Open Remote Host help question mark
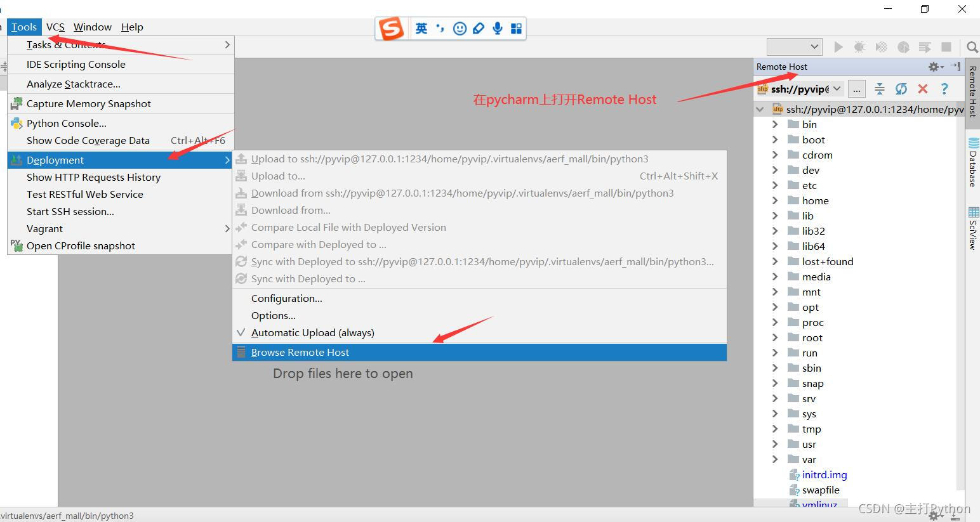 pos(944,89)
